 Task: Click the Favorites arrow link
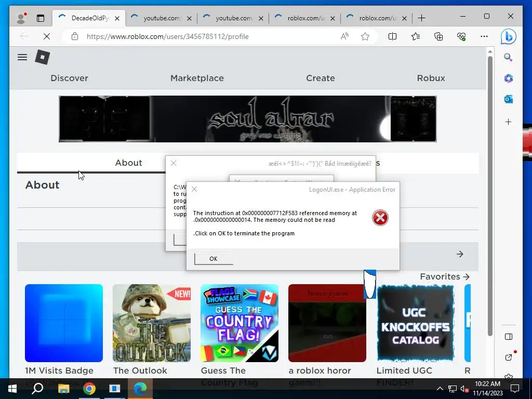click(445, 276)
